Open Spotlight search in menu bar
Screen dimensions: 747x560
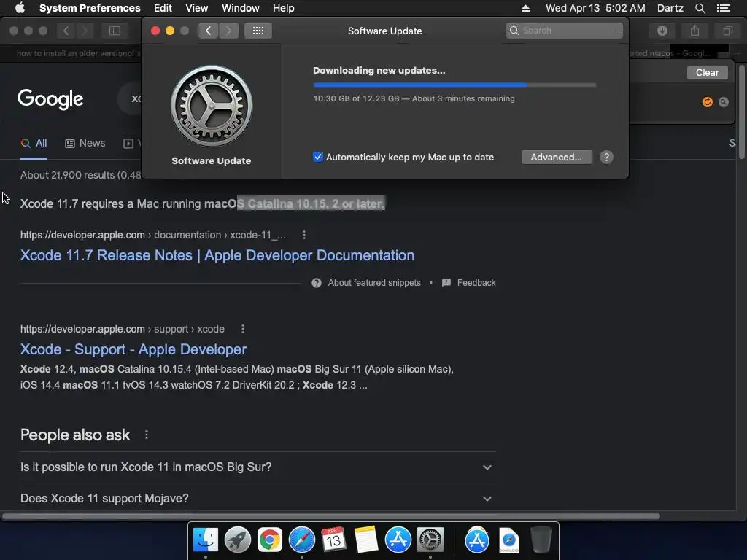pyautogui.click(x=700, y=8)
